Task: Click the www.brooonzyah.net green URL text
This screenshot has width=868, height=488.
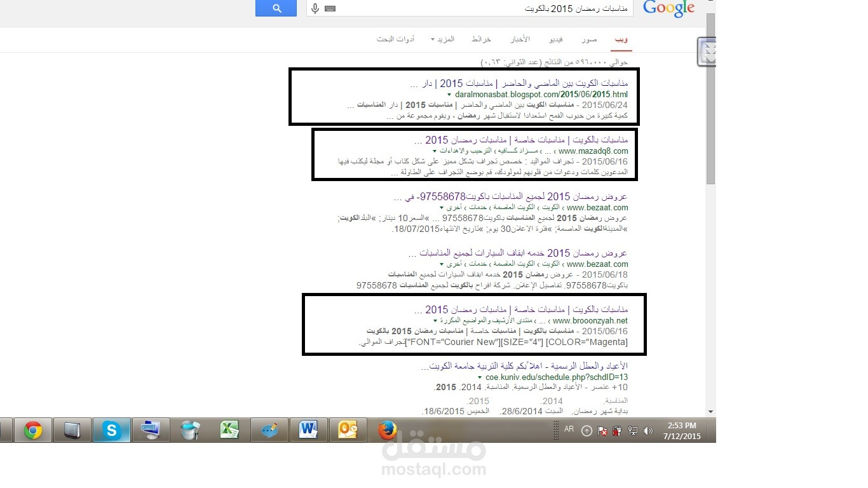Action: 590,321
